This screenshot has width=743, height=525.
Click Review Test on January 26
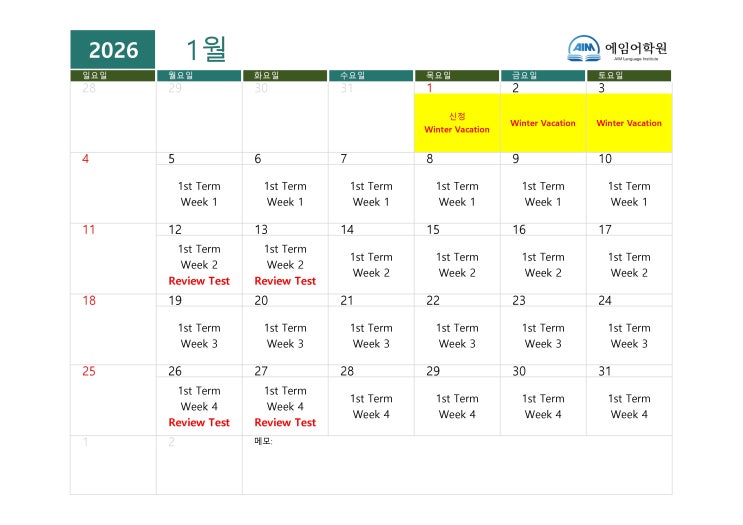click(199, 423)
